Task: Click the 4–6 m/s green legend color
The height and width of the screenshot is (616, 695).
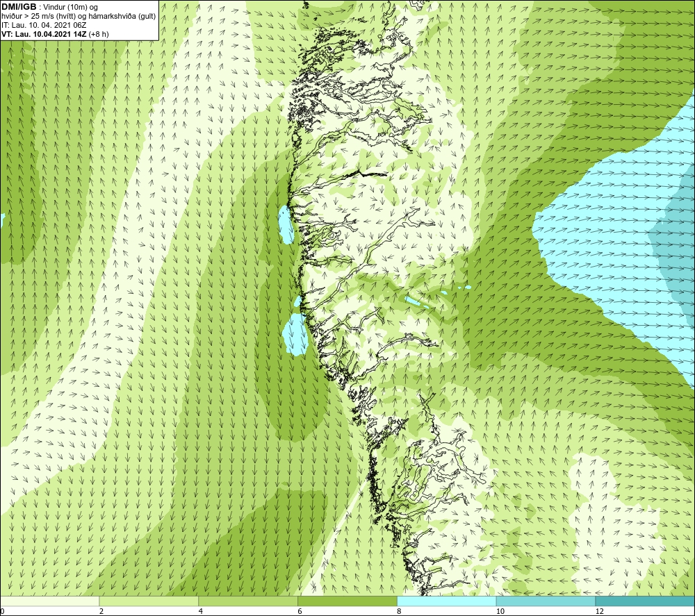Action: tap(248, 601)
